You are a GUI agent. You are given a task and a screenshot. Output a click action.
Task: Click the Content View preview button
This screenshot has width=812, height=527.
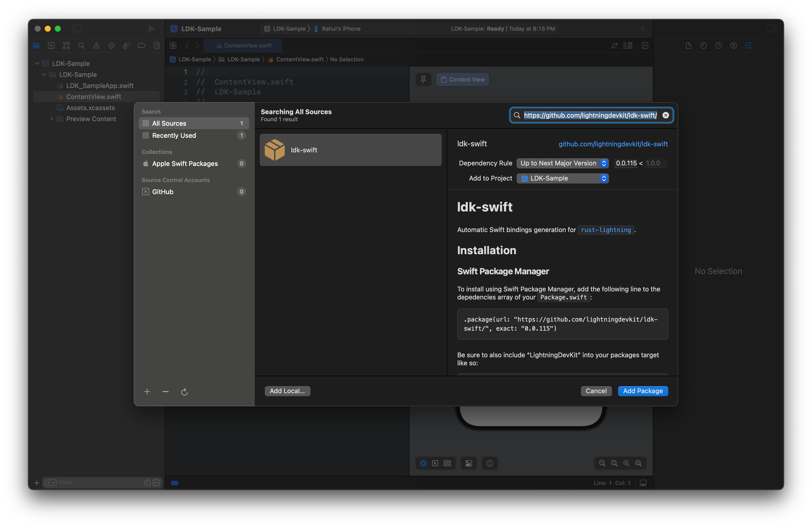pyautogui.click(x=462, y=80)
